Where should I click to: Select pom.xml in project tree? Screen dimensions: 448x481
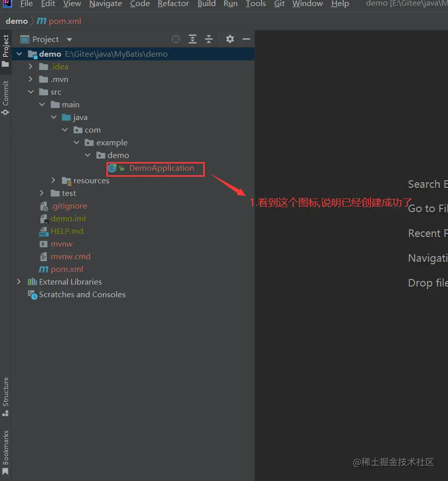click(x=67, y=269)
